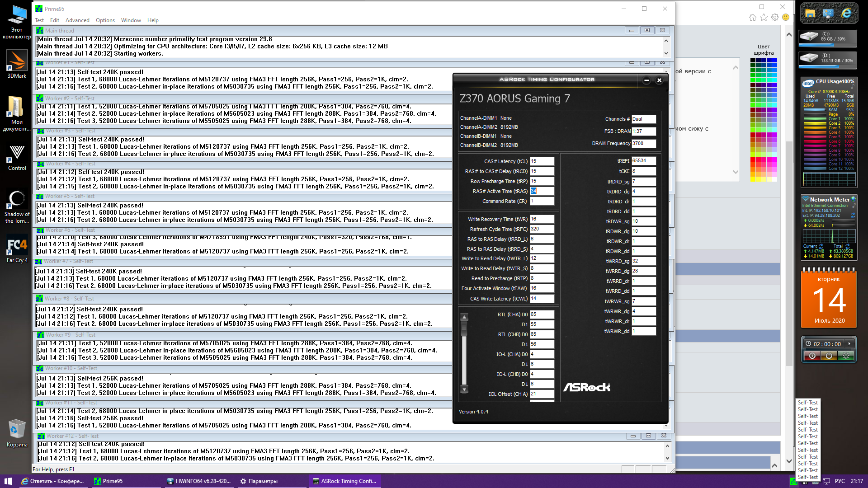Viewport: 868px width, 488px height.
Task: Click the DRAM Frequency field
Action: (x=643, y=143)
